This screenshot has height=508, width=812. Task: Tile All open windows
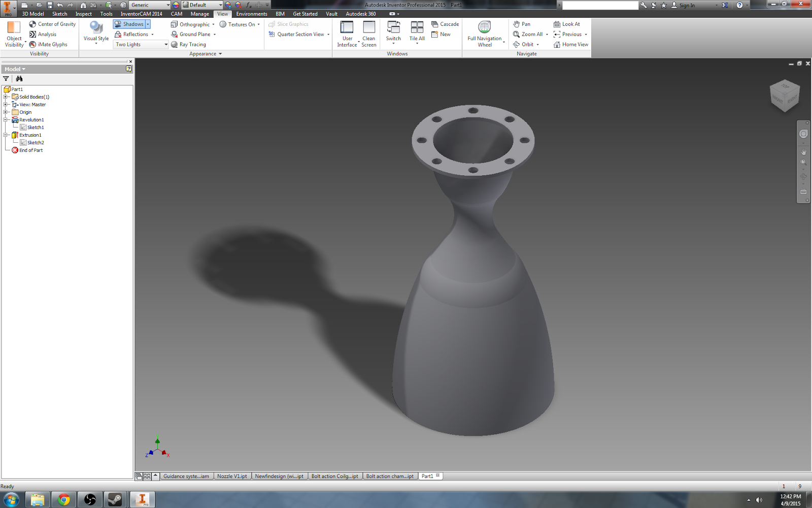pos(417,31)
